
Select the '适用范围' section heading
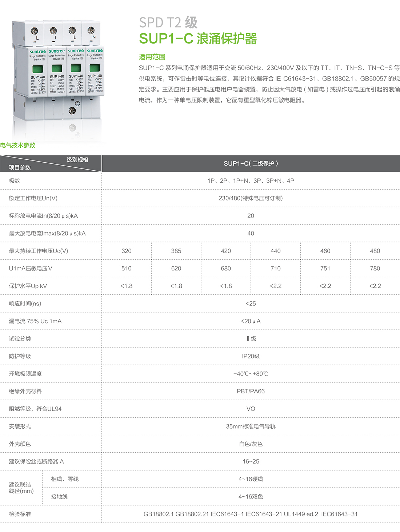(152, 57)
